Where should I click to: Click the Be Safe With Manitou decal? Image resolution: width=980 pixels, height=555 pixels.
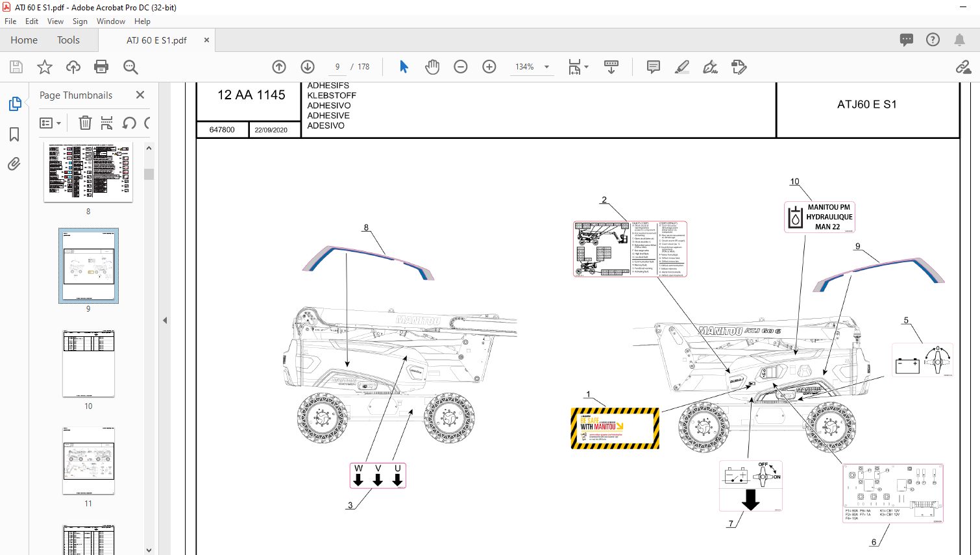pos(615,428)
